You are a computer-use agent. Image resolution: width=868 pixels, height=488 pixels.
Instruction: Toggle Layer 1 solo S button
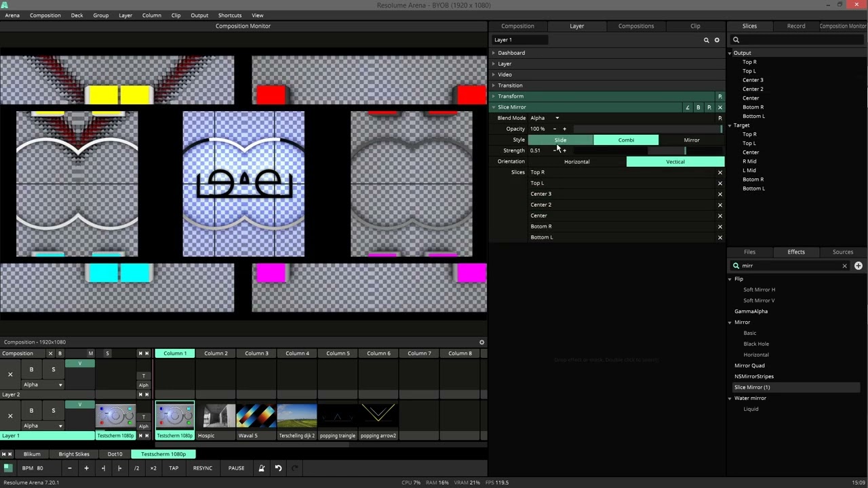click(x=54, y=410)
